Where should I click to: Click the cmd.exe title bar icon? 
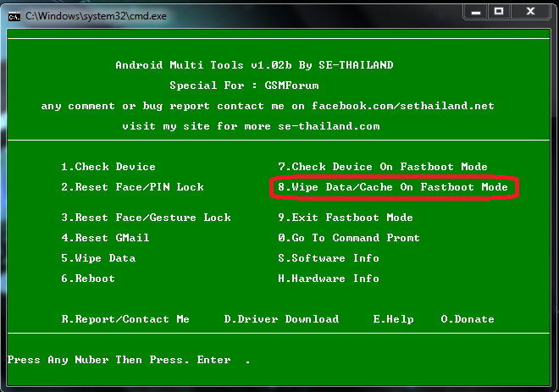14,17
